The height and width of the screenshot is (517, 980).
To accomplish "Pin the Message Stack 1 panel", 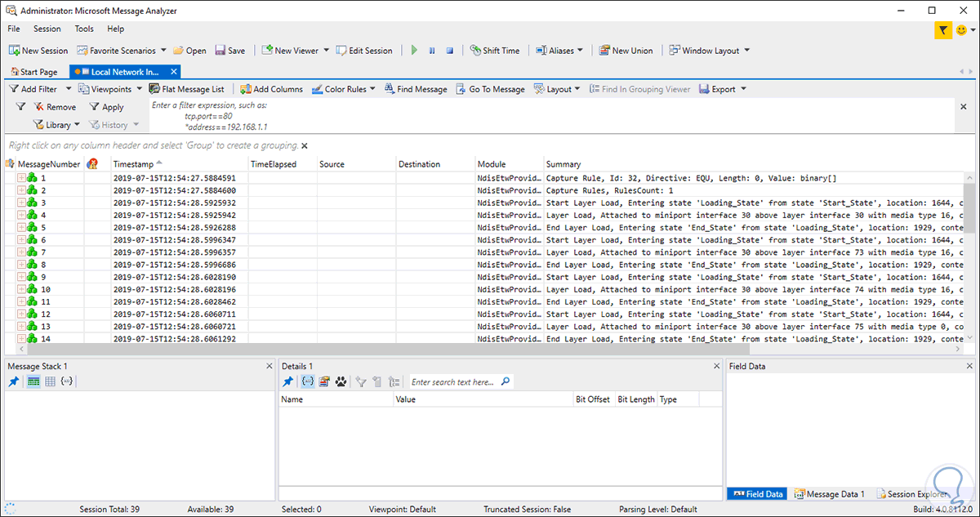I will 14,381.
